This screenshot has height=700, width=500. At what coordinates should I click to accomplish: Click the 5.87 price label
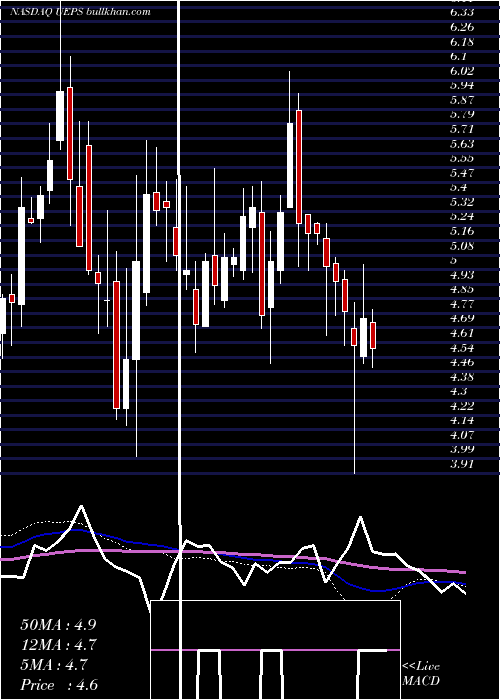click(x=462, y=100)
